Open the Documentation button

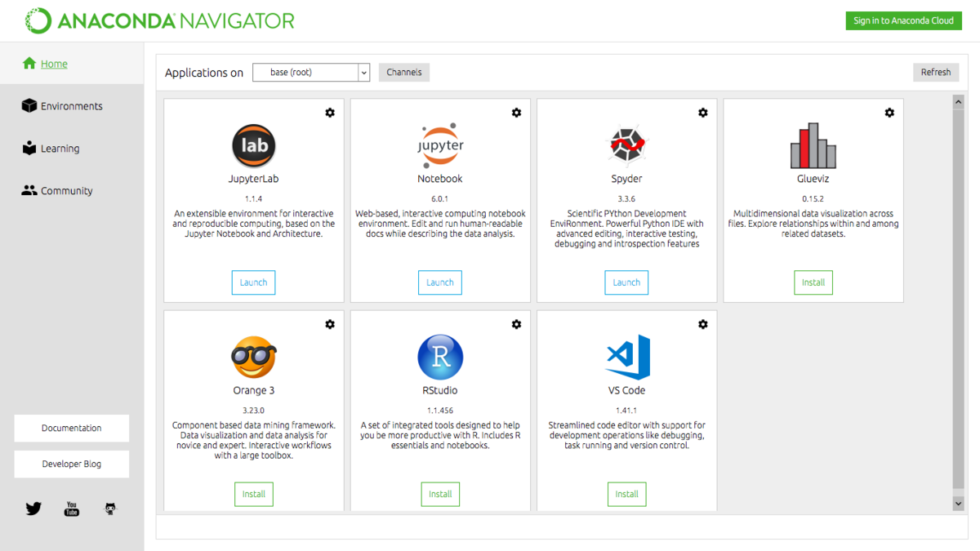point(72,429)
